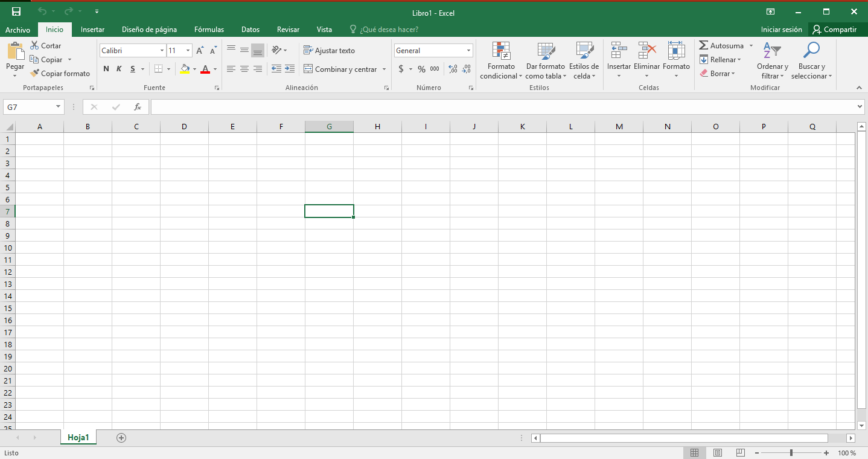Toggle italic formatting K button
Screen dimensions: 868x459
(x=119, y=69)
